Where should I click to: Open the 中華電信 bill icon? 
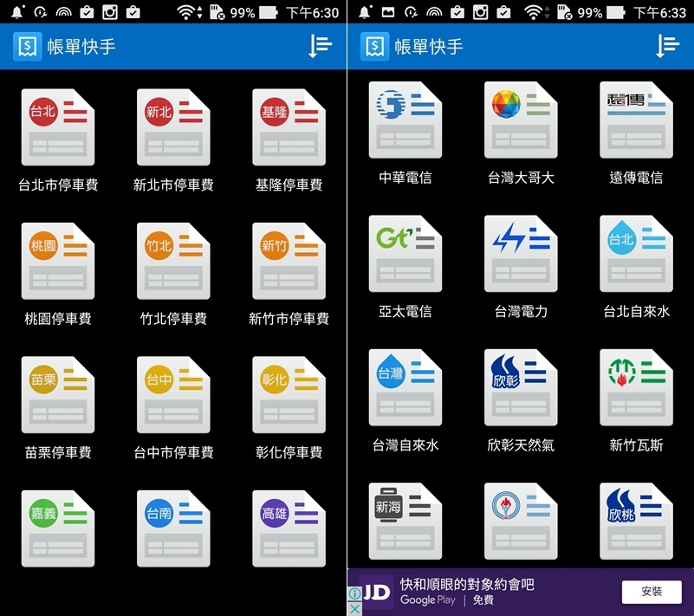[x=405, y=120]
